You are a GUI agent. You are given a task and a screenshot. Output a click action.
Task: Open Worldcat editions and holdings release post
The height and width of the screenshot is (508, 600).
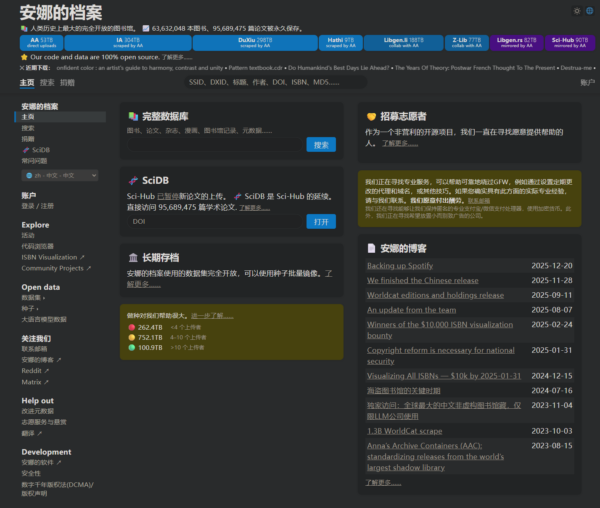[x=435, y=295]
